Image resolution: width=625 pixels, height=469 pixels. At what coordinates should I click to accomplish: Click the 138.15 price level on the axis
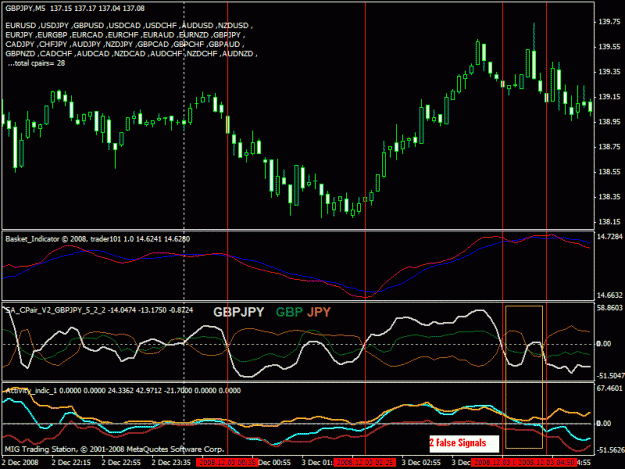[609, 222]
